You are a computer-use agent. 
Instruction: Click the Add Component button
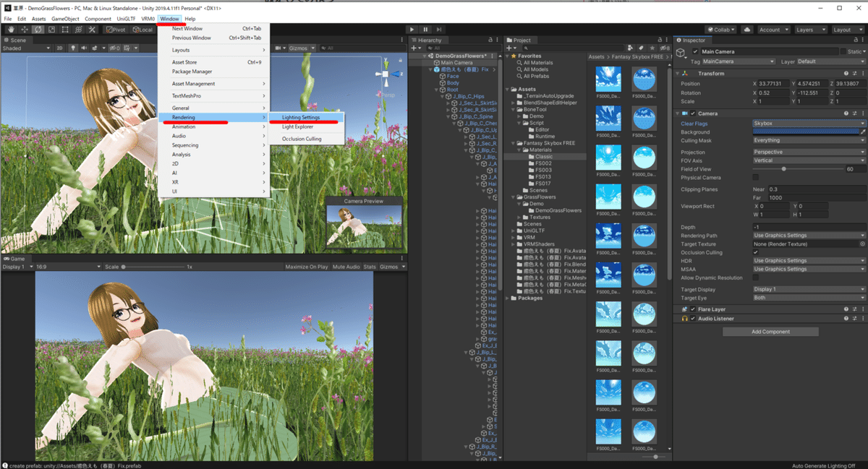point(770,332)
